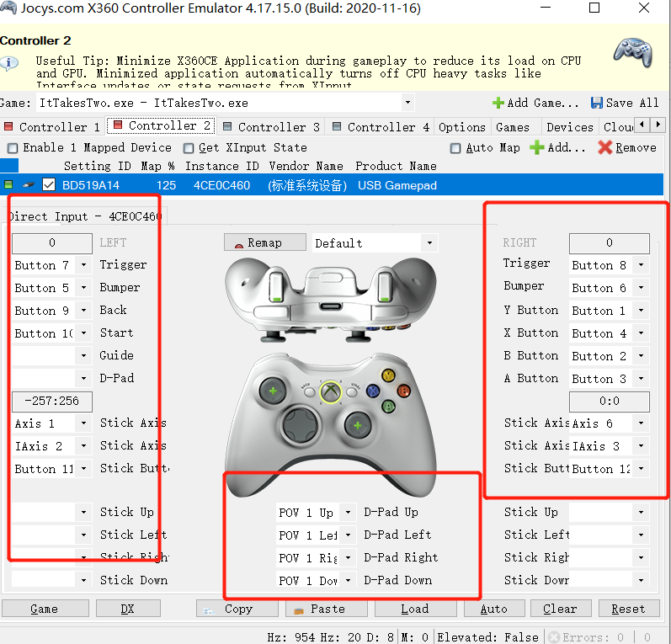Click the Reset button

[x=629, y=609]
